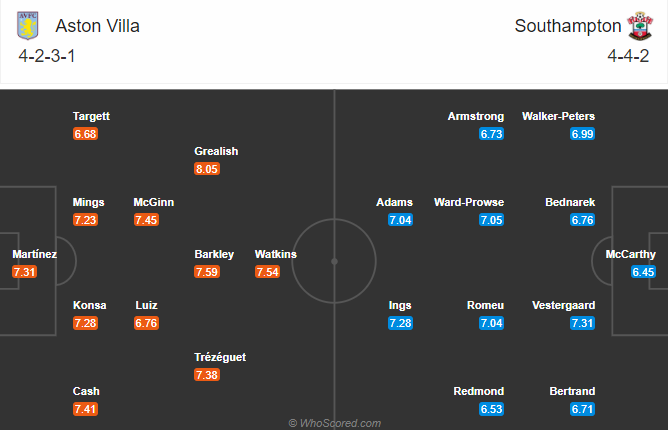The height and width of the screenshot is (430, 668).
Task: Click player name Watkins
Action: tap(276, 254)
